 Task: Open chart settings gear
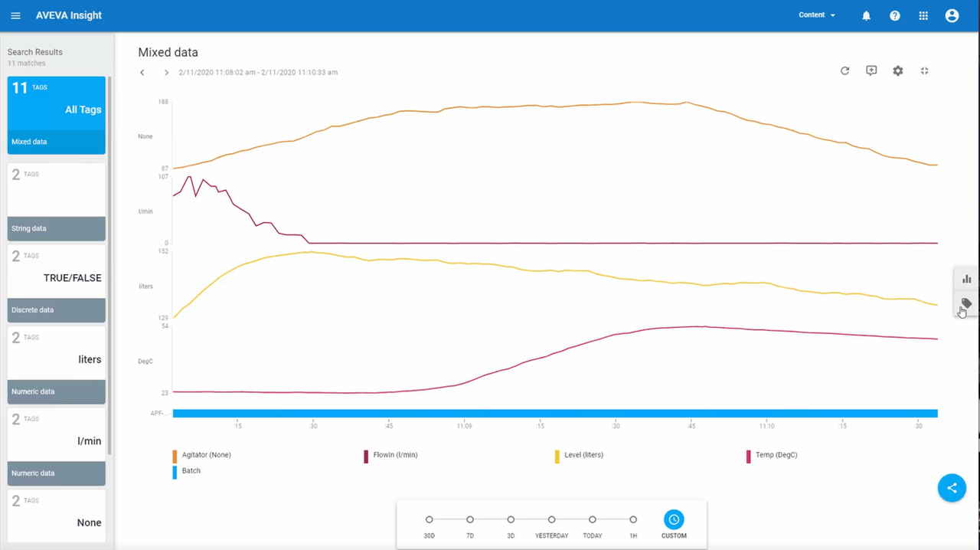[897, 70]
